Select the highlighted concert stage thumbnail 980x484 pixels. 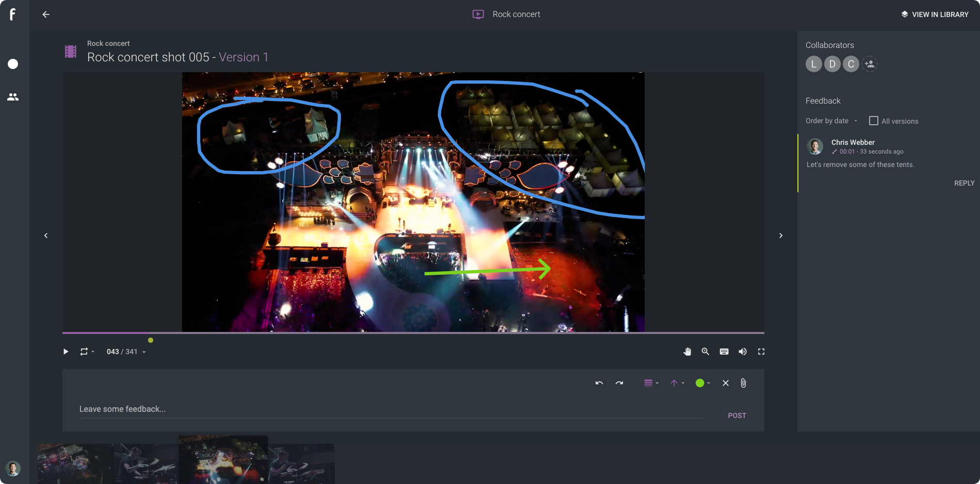pos(223,460)
